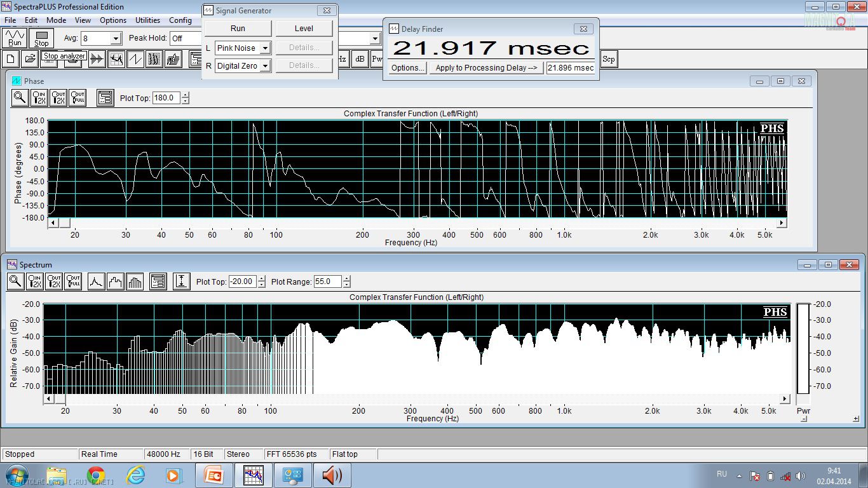Open the Config menu

pos(180,20)
